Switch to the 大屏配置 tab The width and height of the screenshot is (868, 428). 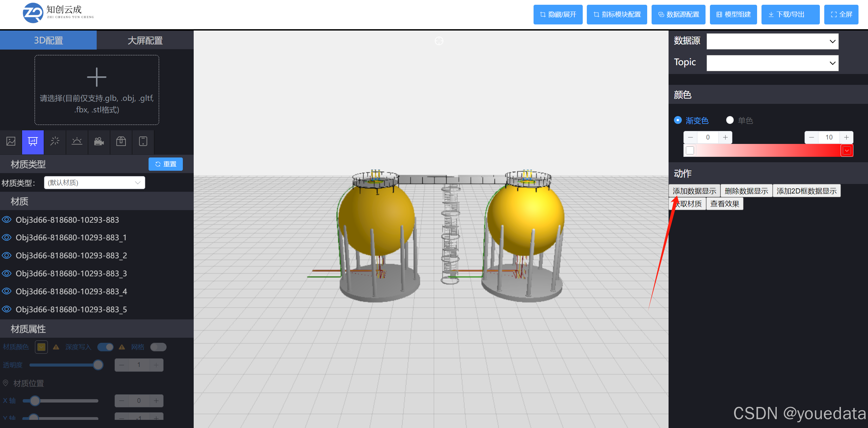pos(145,40)
